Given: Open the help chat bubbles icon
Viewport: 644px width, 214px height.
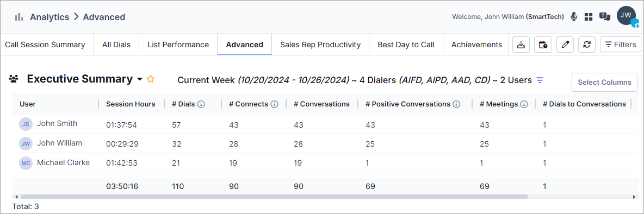Looking at the screenshot, I should pos(604,17).
